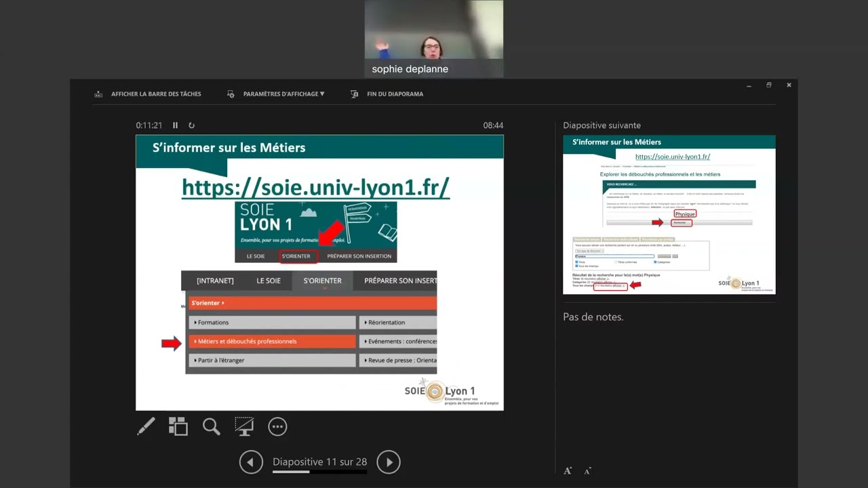
Task: Open more slideshow options menu
Action: click(277, 426)
